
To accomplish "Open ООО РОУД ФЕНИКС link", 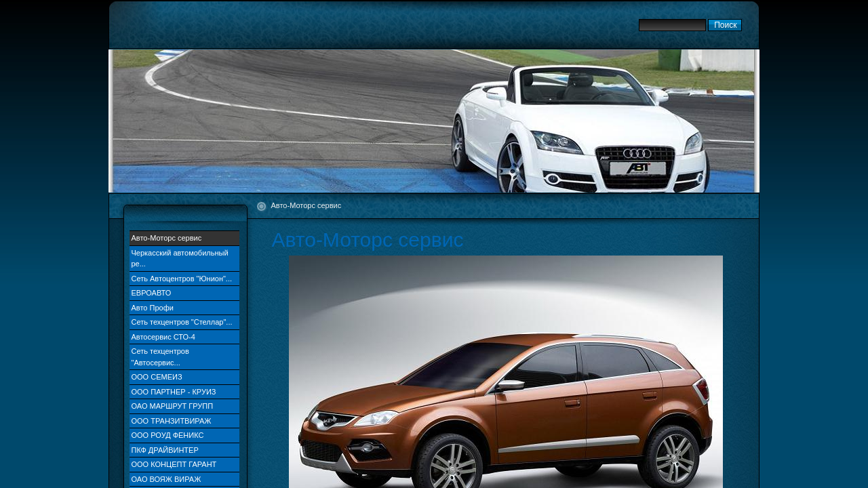I will click(184, 435).
